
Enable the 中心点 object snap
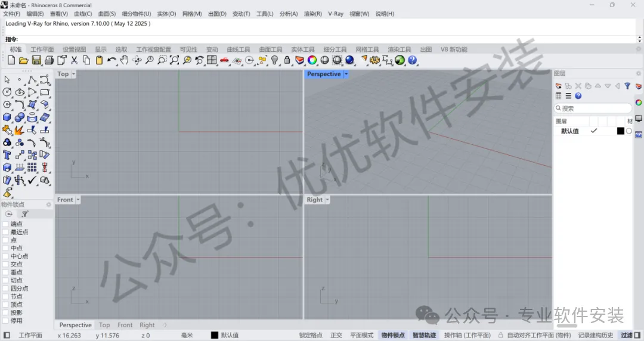pyautogui.click(x=6, y=256)
